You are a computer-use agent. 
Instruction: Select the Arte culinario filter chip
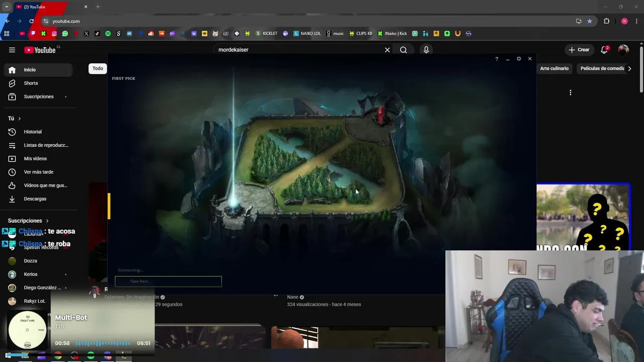pyautogui.click(x=554, y=68)
